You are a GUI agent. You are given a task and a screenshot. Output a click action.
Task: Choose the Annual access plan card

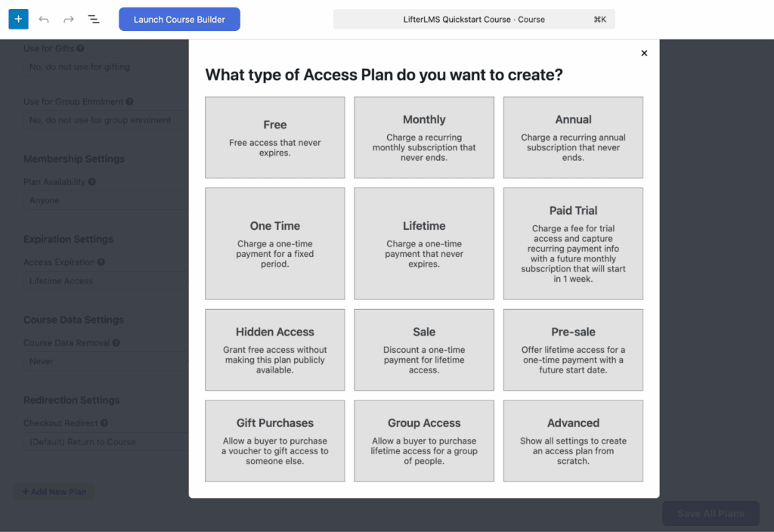573,138
